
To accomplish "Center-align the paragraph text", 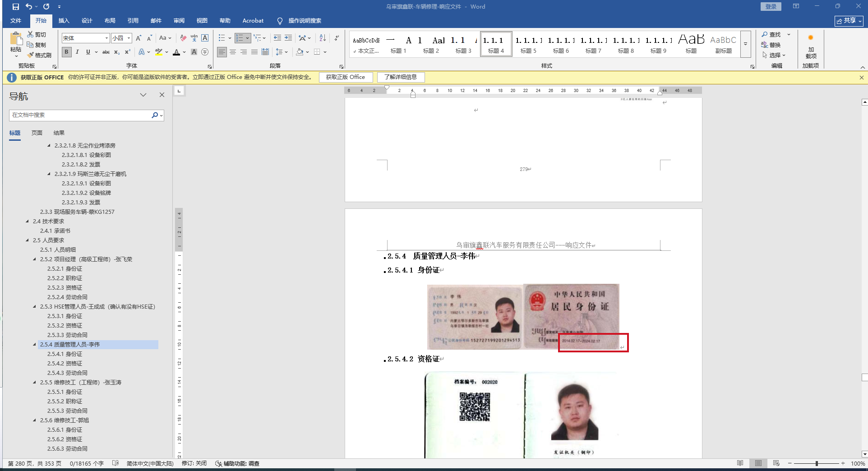I will [233, 52].
